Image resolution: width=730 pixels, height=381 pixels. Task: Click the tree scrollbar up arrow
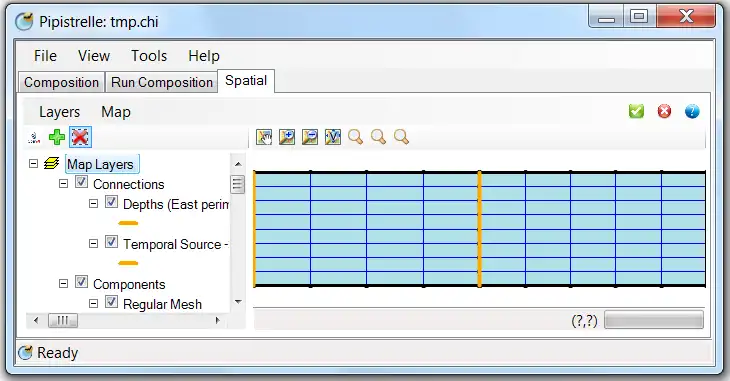tap(238, 164)
